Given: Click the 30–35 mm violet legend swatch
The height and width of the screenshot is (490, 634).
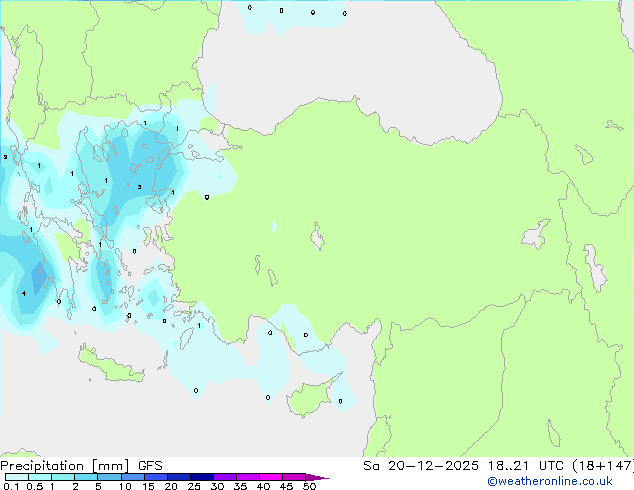Looking at the screenshot, I should pos(225,477).
